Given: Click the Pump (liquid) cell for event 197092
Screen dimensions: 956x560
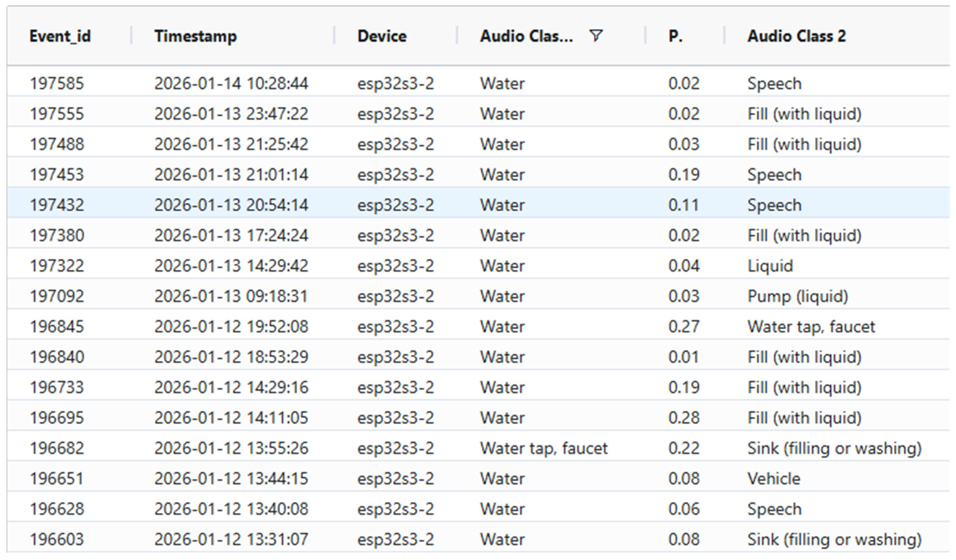Looking at the screenshot, I should (798, 296).
